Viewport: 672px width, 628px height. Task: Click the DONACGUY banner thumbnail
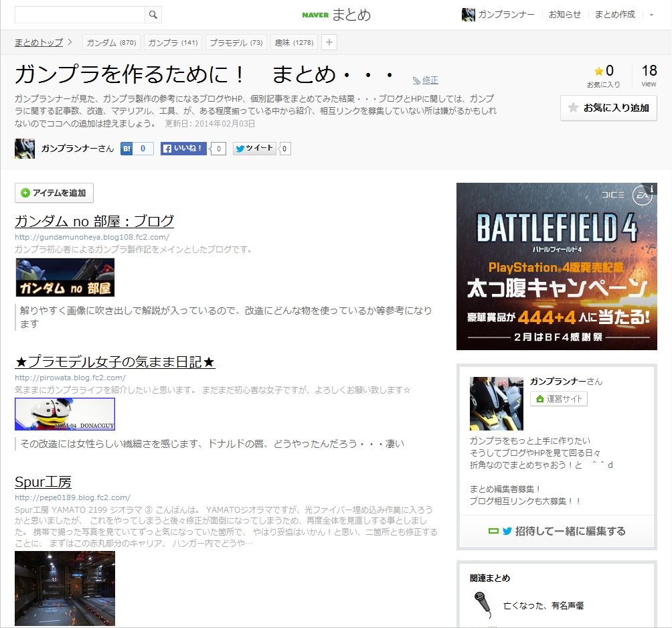click(x=65, y=414)
